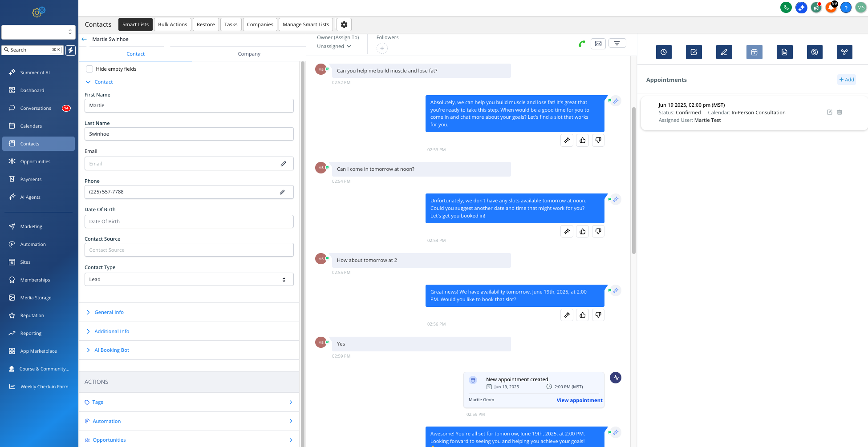Click the conversation scrollbar
Viewport: 868px width, 447px height.
point(634,180)
